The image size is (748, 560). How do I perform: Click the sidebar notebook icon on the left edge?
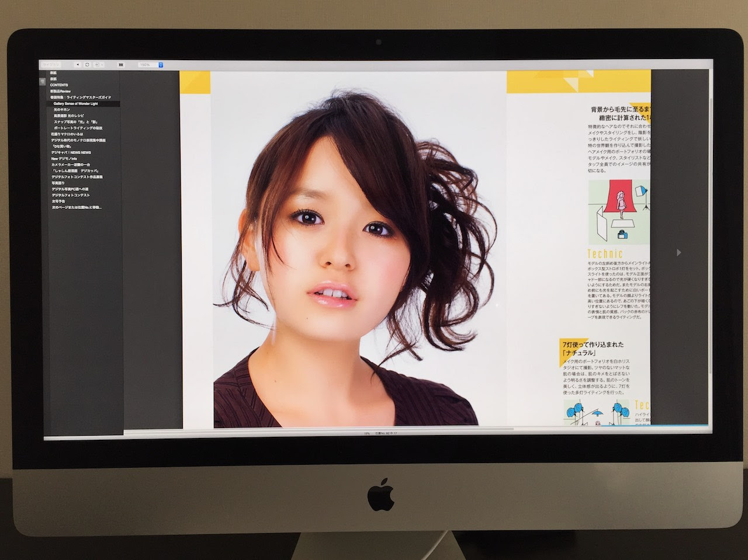pyautogui.click(x=41, y=81)
